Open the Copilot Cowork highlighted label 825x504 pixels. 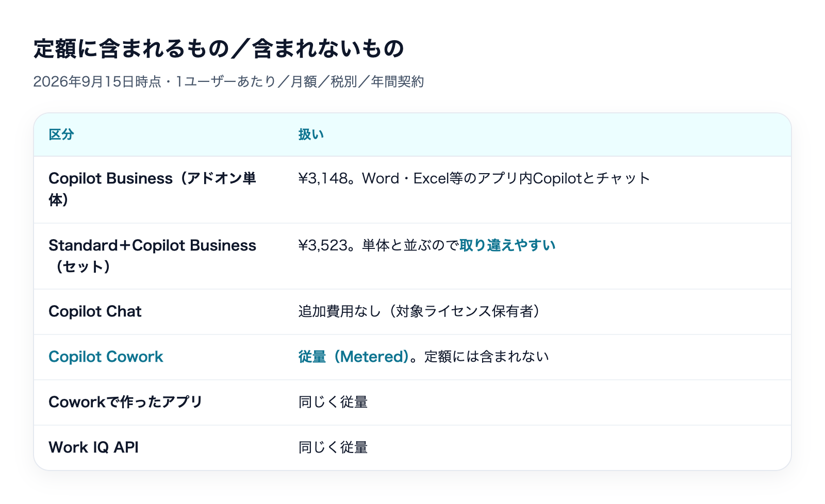[106, 357]
